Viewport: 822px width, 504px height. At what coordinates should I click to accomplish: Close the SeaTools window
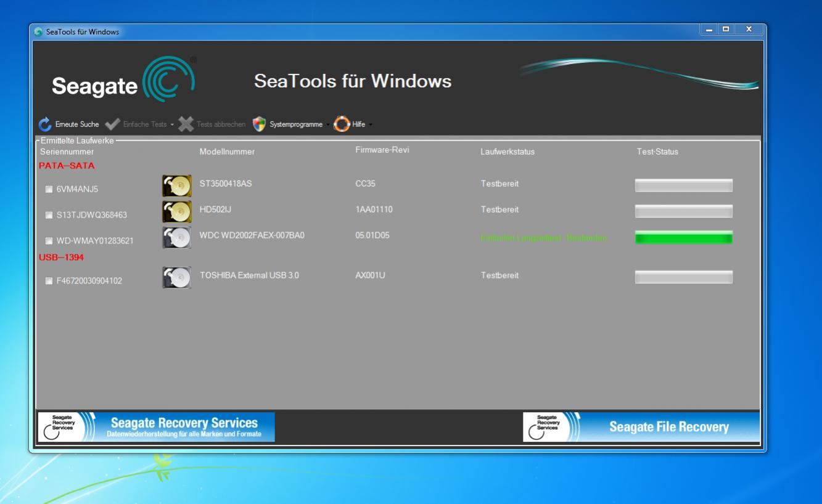coord(749,30)
